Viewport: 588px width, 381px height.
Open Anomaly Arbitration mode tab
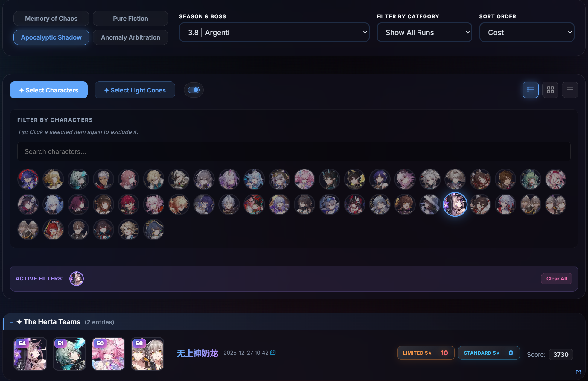click(x=130, y=37)
